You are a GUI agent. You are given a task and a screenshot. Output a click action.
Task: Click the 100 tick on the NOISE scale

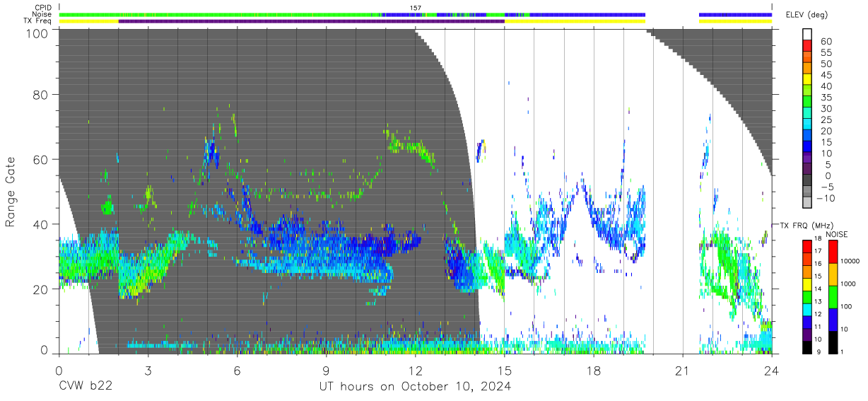point(845,306)
